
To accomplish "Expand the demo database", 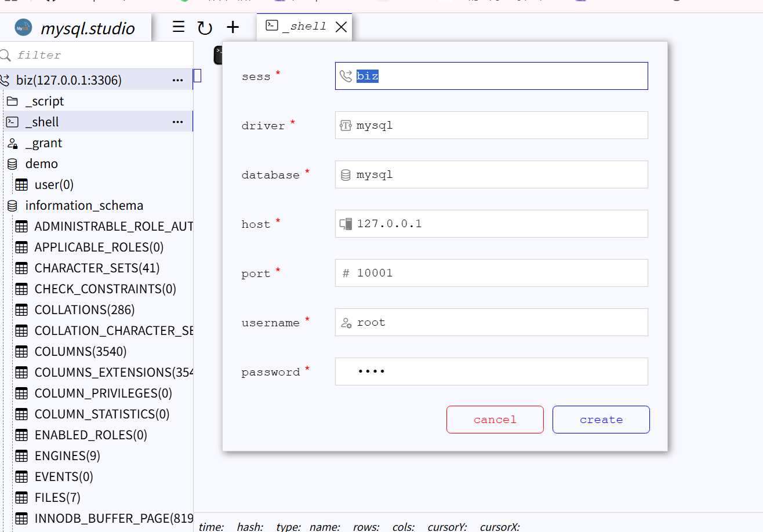I will [x=42, y=163].
